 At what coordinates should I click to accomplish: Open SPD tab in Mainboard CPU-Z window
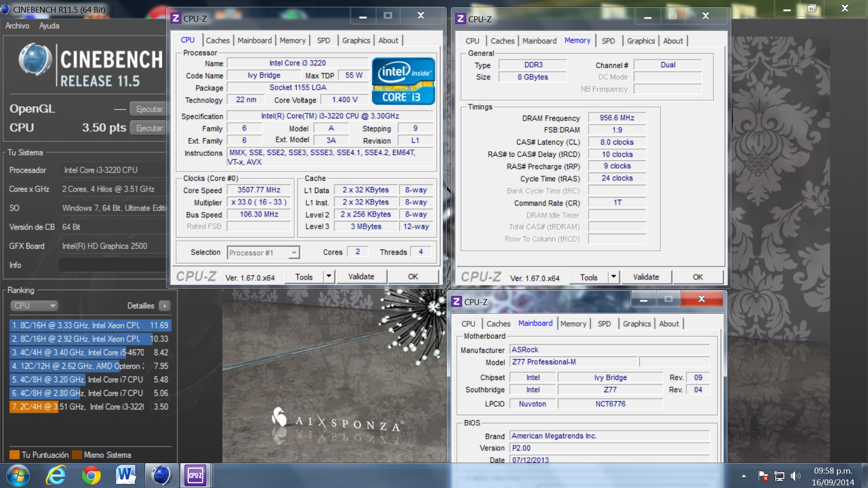604,324
